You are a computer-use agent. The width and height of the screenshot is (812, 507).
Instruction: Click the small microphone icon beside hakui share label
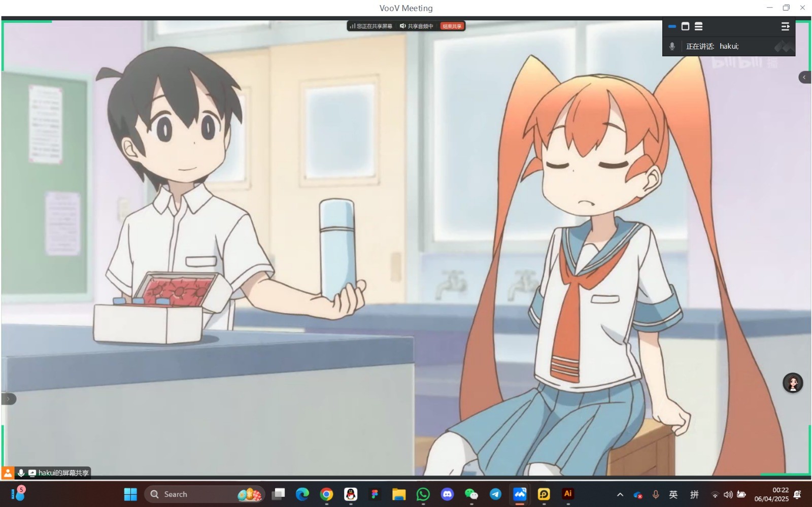click(x=21, y=473)
